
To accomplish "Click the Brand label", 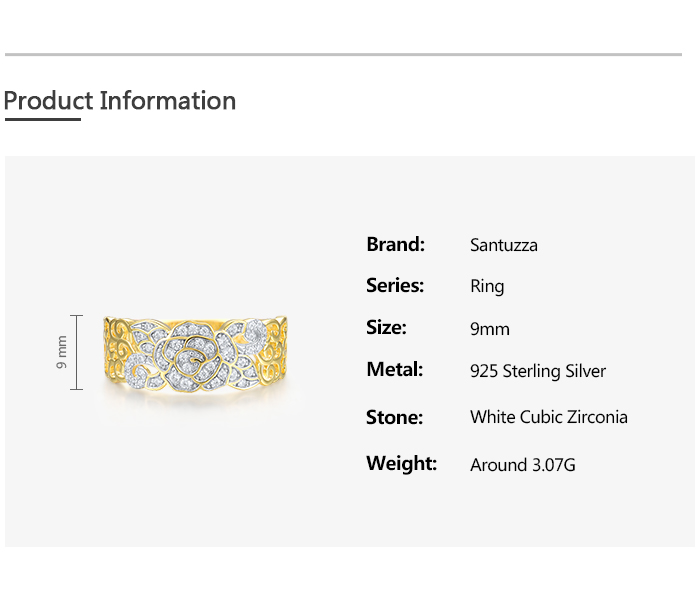I will pyautogui.click(x=396, y=244).
